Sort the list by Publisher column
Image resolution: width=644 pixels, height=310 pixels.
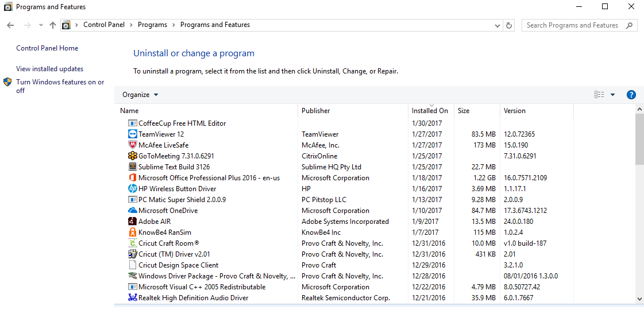[x=316, y=111]
